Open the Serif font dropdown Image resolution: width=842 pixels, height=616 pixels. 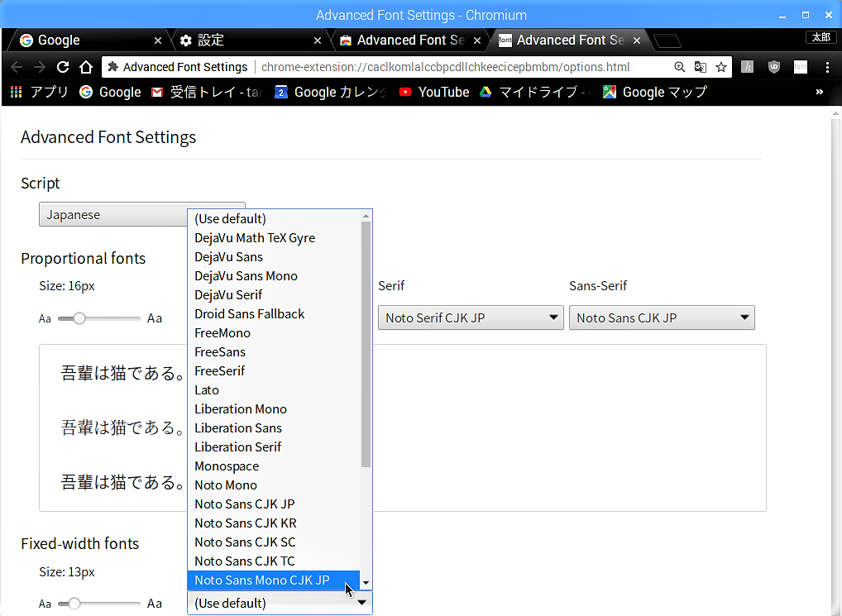[471, 318]
